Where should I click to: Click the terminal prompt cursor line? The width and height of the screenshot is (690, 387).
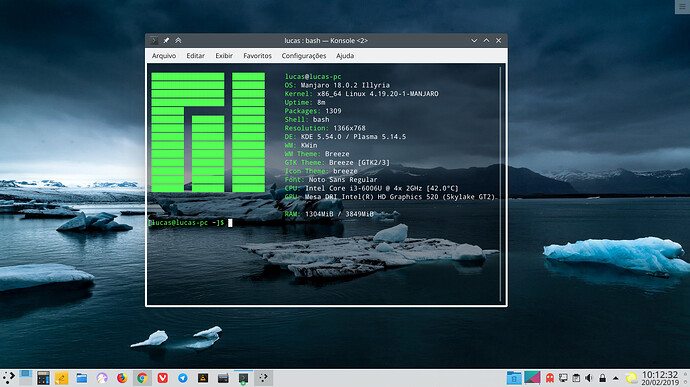pos(191,223)
